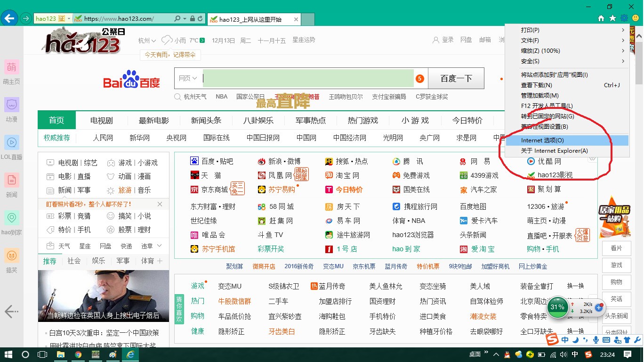
Task: Click the 看片 side button
Action: click(x=616, y=248)
